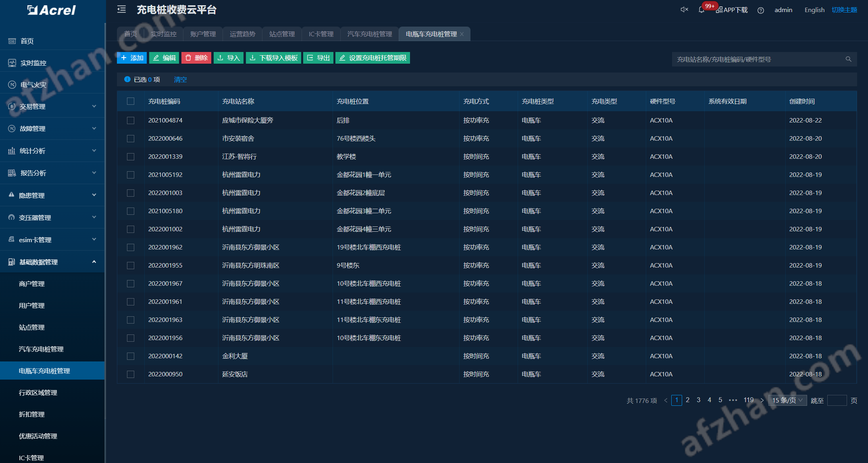Click the red 删除 delete button
Viewport: 868px width, 463px height.
coord(196,58)
